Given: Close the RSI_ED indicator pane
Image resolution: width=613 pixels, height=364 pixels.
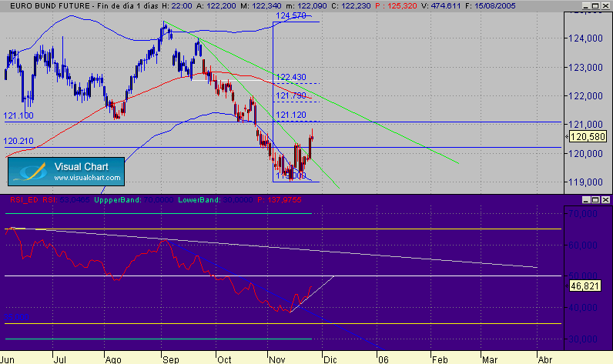Looking at the screenshot, I should [x=605, y=200].
